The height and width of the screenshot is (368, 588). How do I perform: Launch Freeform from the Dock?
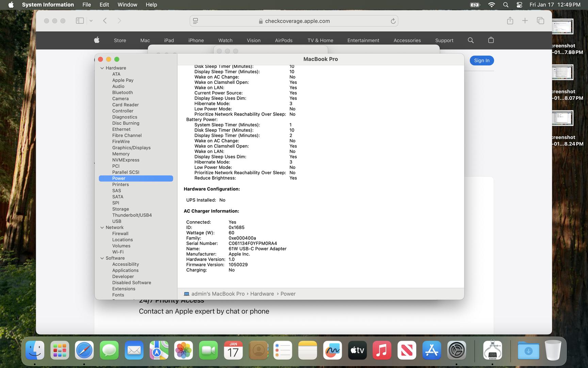point(332,350)
